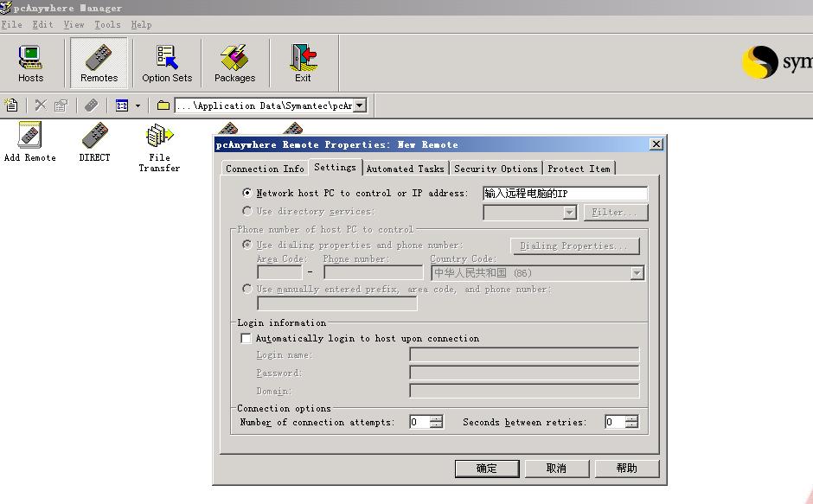813x504 pixels.
Task: Click the Exit toolbar icon
Action: pyautogui.click(x=303, y=63)
